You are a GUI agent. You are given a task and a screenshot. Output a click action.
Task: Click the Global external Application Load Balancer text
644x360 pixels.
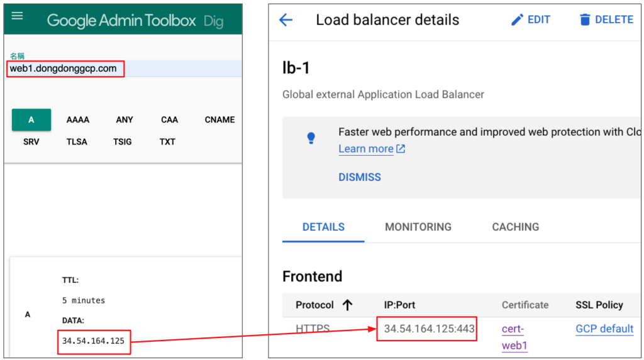(x=383, y=94)
